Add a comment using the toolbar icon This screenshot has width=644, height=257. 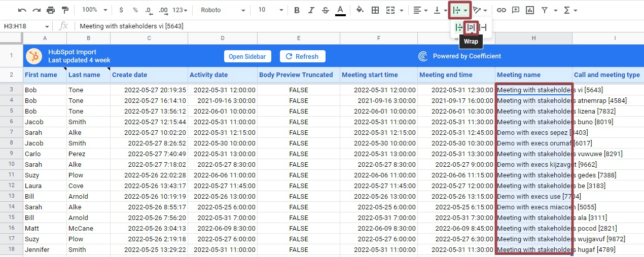[x=516, y=10]
